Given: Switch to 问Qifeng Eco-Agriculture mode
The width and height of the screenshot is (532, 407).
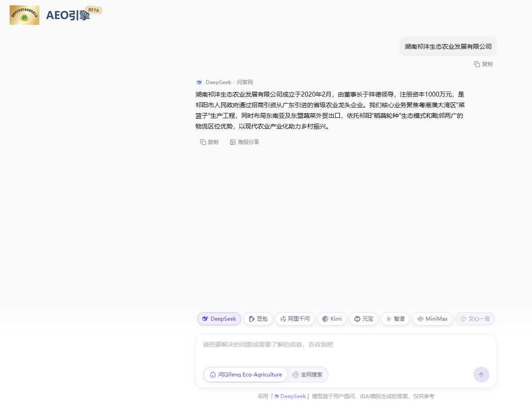Looking at the screenshot, I should tap(246, 375).
